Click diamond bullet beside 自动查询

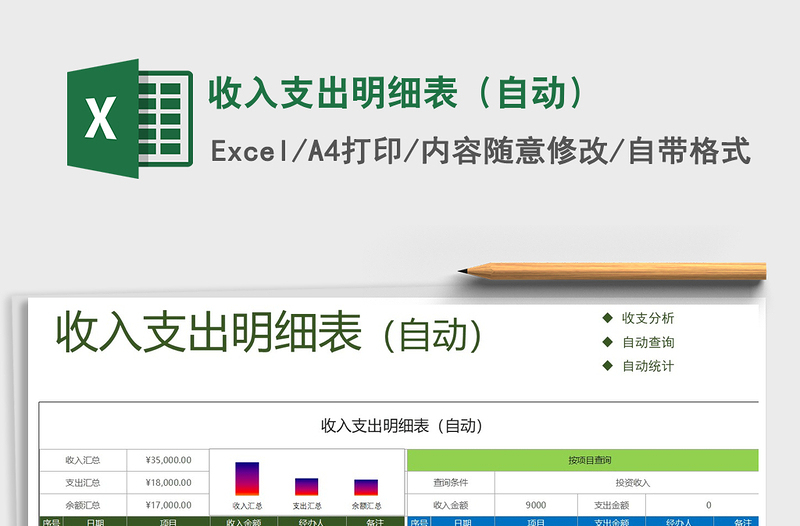click(607, 342)
